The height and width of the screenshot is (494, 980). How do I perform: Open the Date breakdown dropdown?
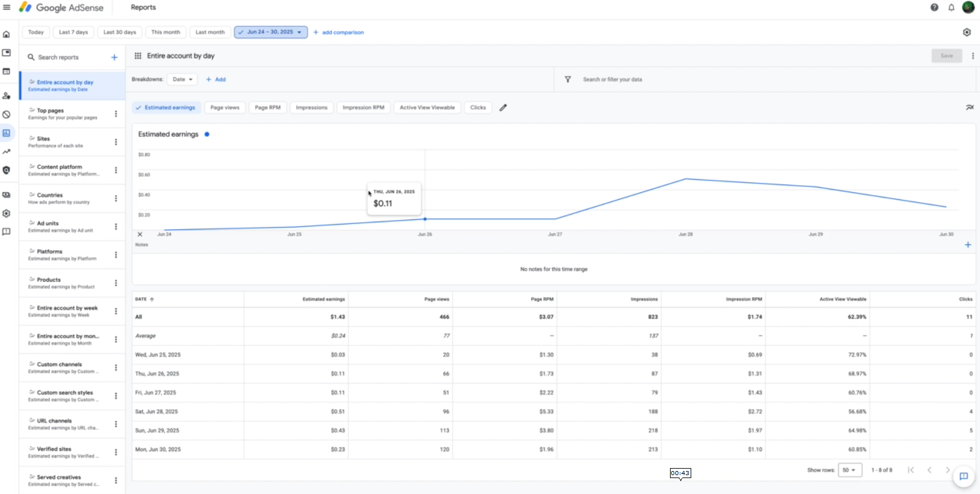click(x=183, y=80)
